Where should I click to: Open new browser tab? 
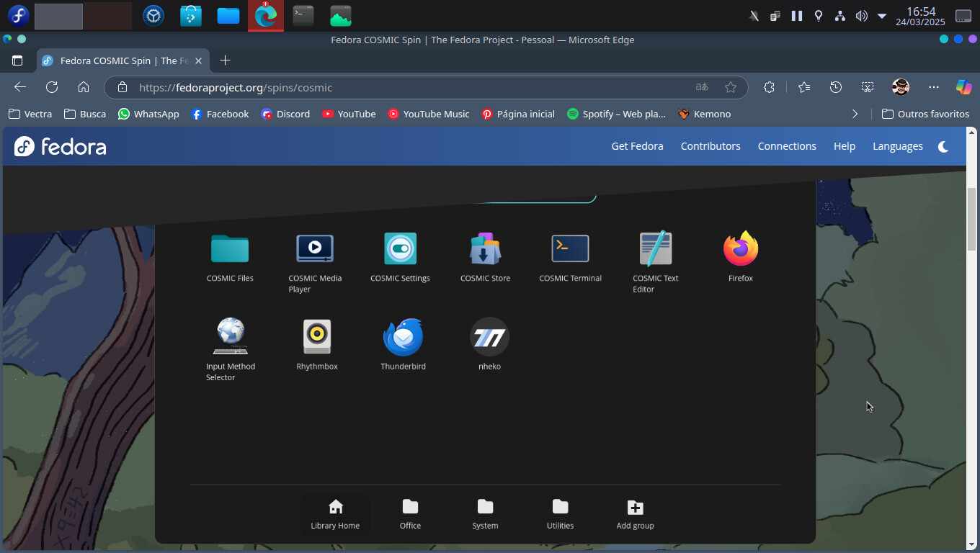click(x=225, y=60)
